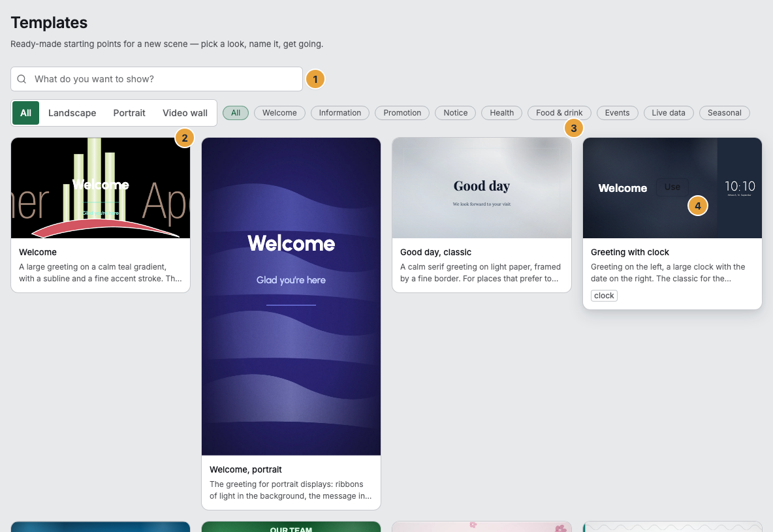Screen dimensions: 773x532
Task: Open the Welcome, portrait template preview
Action: [x=291, y=296]
